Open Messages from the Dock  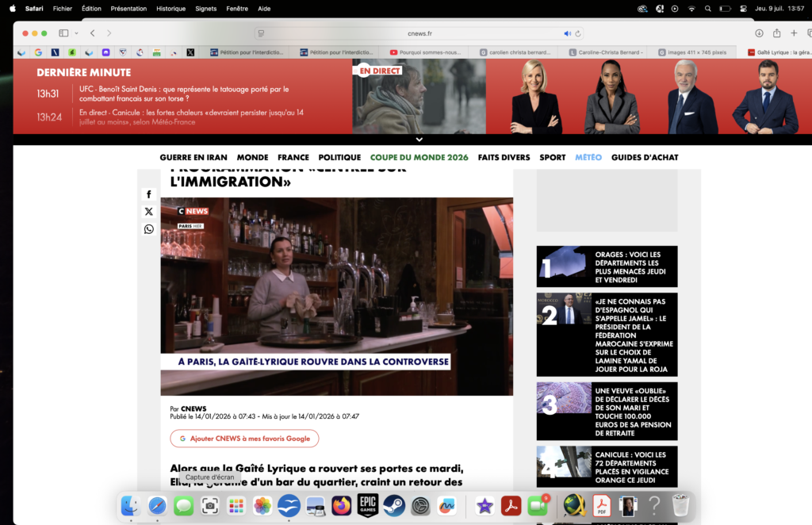click(x=183, y=505)
